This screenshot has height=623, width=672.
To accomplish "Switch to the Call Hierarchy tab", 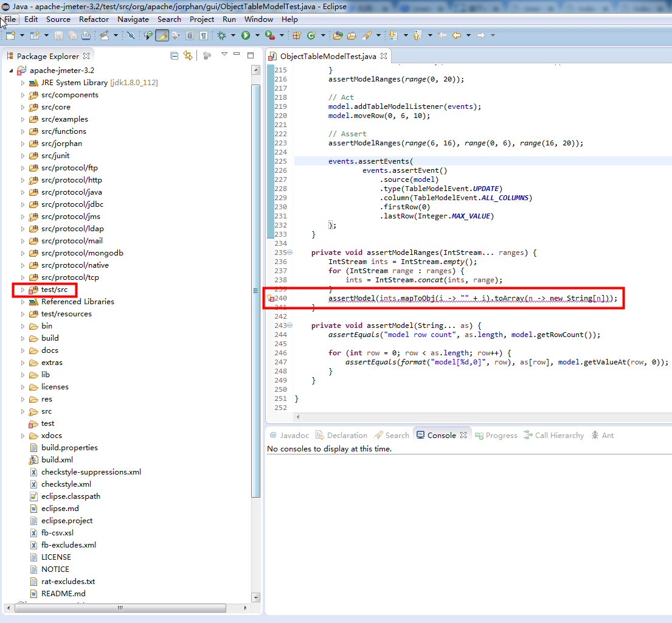I will click(x=553, y=435).
